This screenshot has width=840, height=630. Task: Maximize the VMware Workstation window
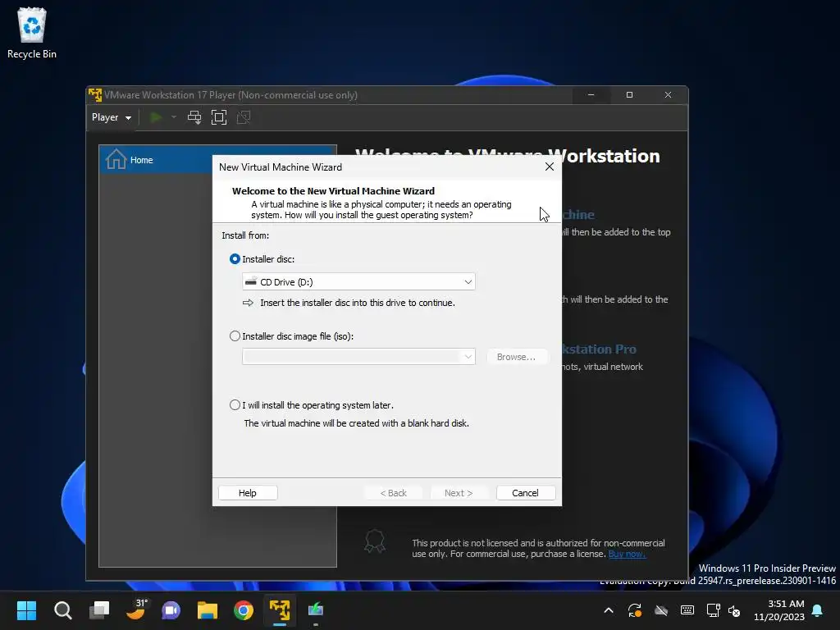[x=629, y=95]
